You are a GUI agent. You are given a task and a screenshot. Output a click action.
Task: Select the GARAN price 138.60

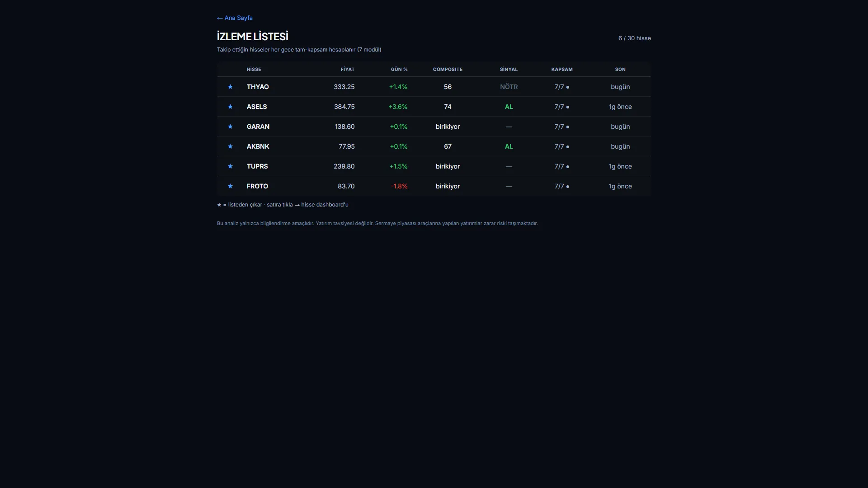(345, 127)
